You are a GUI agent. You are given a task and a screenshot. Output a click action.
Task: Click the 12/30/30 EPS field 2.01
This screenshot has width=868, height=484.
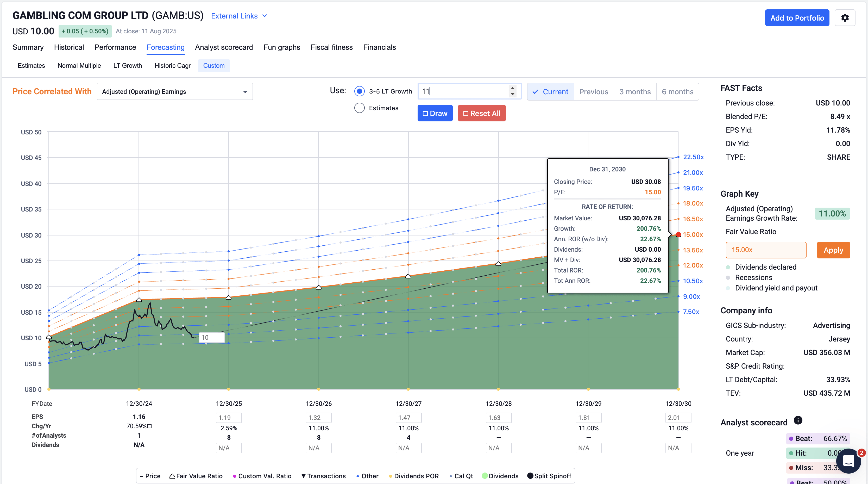(x=678, y=418)
